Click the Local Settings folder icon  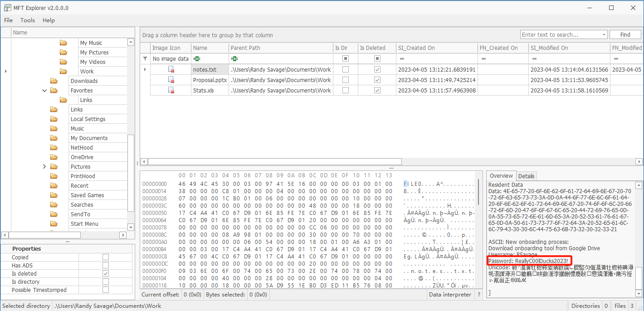click(54, 119)
